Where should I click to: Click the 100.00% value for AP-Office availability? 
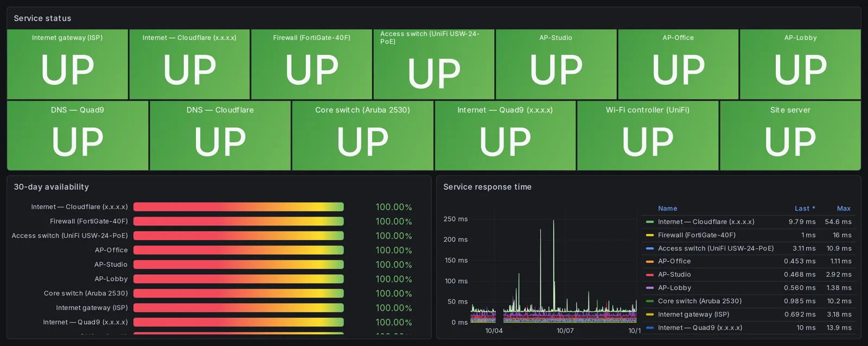[x=394, y=250]
